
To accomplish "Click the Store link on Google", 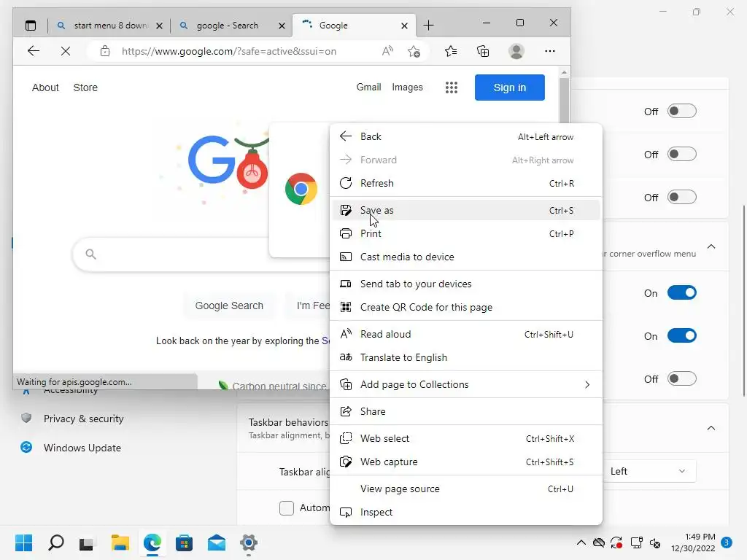I will point(85,87).
